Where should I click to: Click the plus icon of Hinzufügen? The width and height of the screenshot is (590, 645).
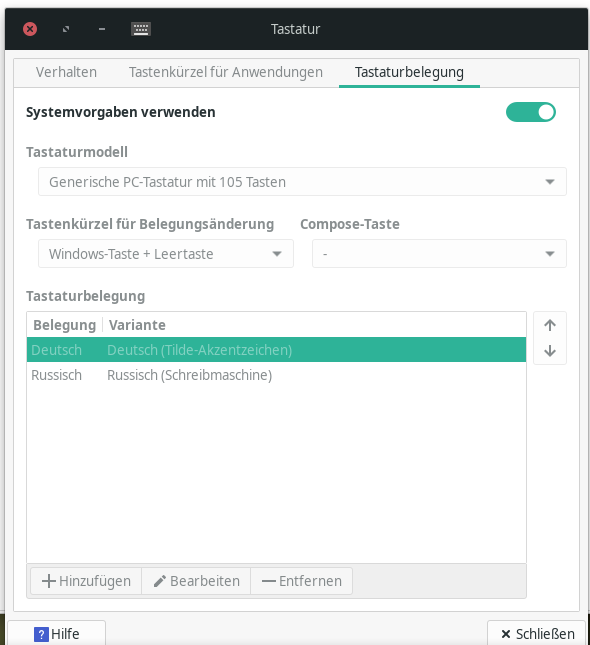click(49, 581)
